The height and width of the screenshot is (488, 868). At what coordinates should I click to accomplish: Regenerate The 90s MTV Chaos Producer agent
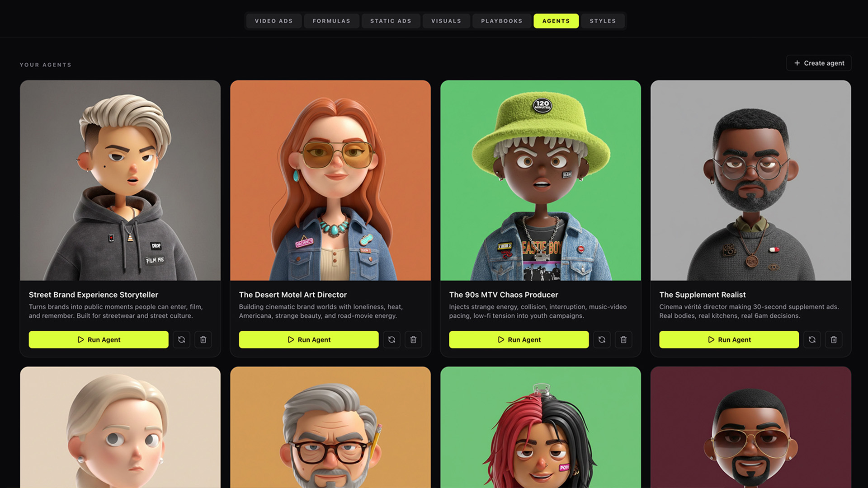click(602, 339)
